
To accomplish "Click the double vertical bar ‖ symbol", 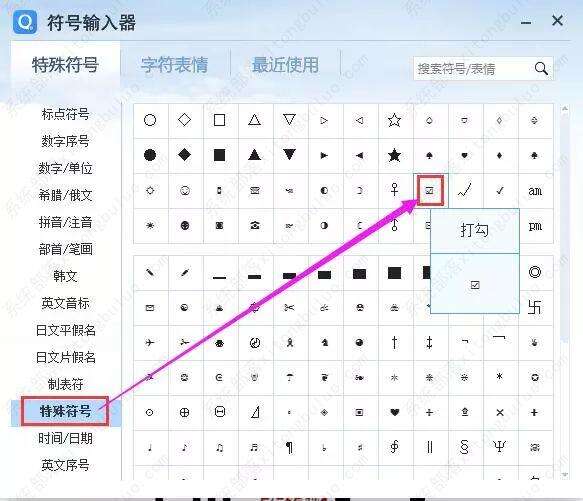I will click(x=429, y=447).
